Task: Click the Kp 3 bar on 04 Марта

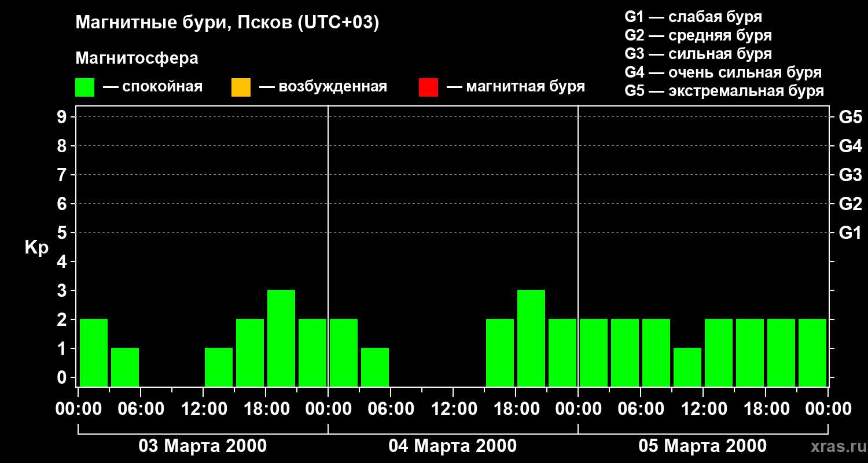Action: coord(531,338)
